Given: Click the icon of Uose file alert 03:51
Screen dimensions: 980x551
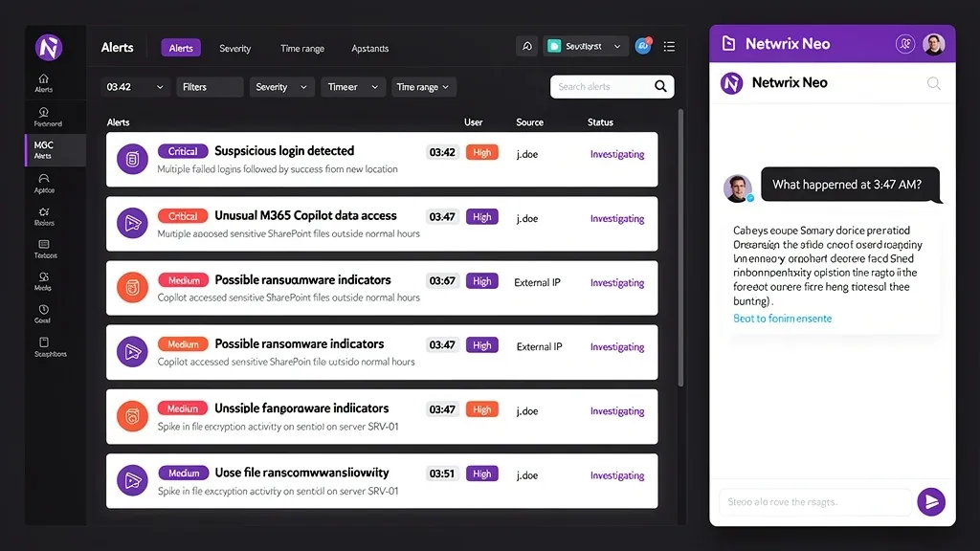Looking at the screenshot, I should point(132,480).
